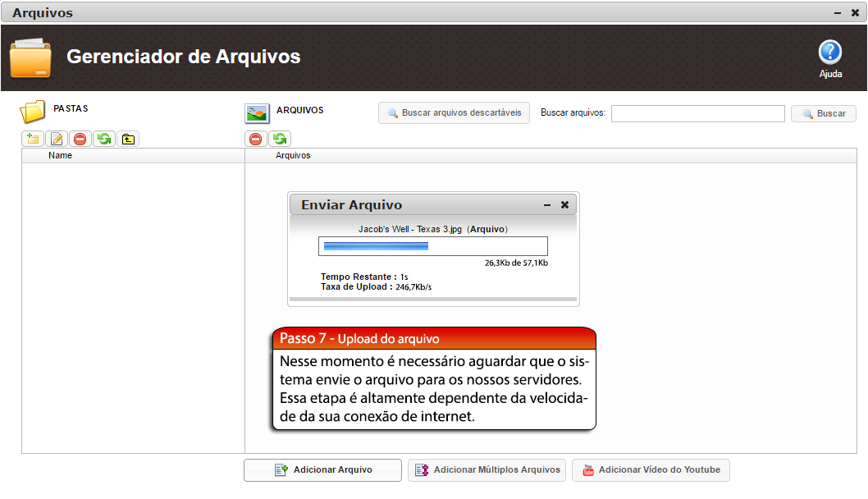Click Adicionar Vídeo do Youtube button
Image resolution: width=868 pixels, height=499 pixels.
click(x=651, y=470)
